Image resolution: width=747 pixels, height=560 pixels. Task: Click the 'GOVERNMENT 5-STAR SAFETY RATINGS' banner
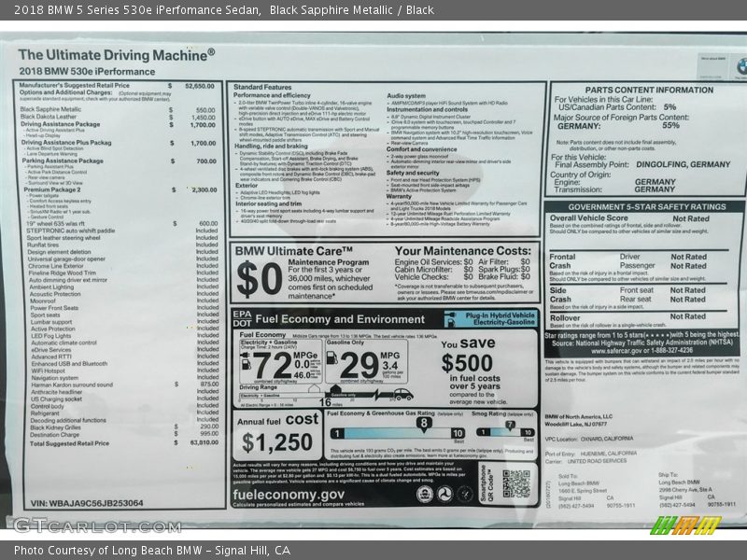(x=647, y=206)
